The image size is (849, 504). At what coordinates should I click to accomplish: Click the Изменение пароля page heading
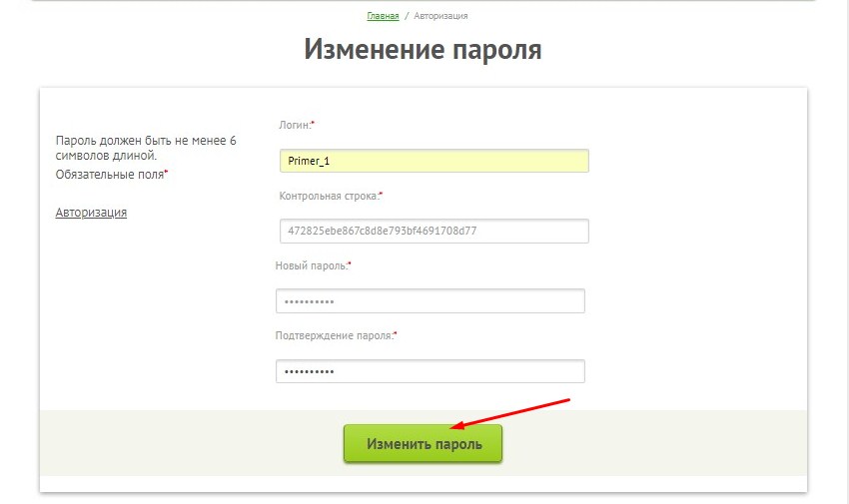pos(423,50)
